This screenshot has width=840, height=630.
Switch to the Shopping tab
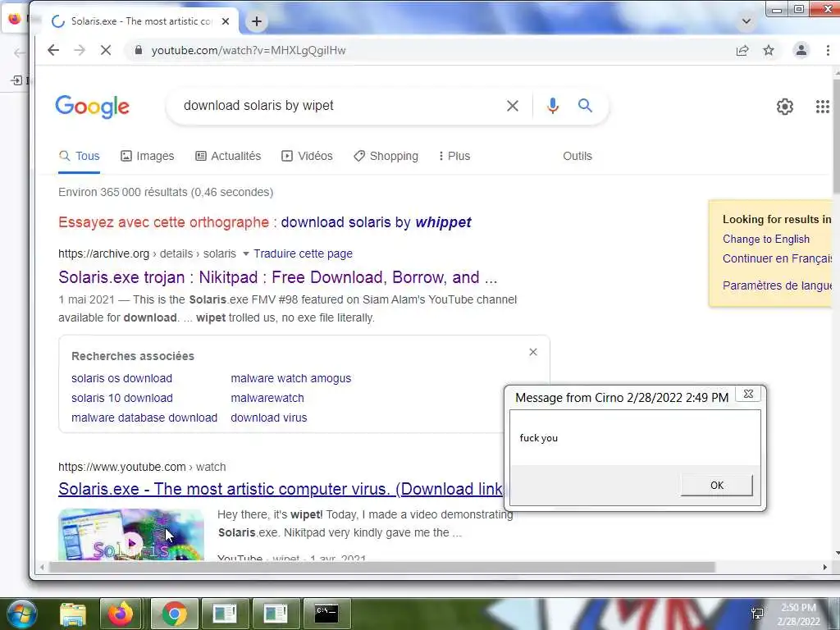386,156
